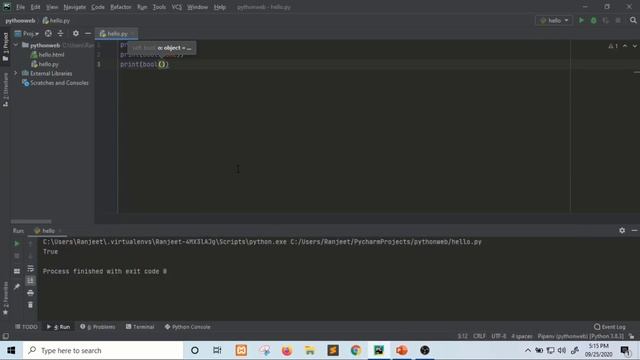Pin tab icon in Run panel
Viewport: 640px width, 360px height.
pyautogui.click(x=17, y=287)
